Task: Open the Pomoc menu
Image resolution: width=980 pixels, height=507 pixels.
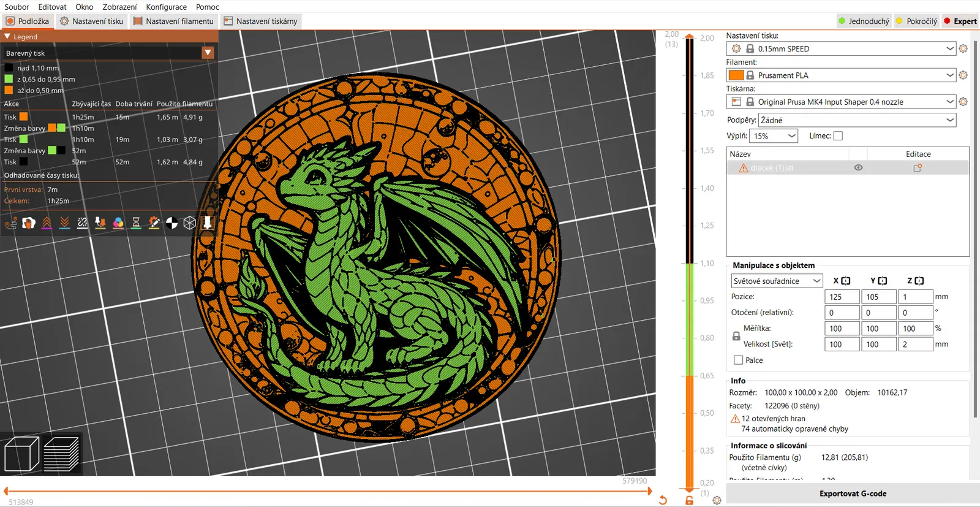Action: pyautogui.click(x=208, y=7)
